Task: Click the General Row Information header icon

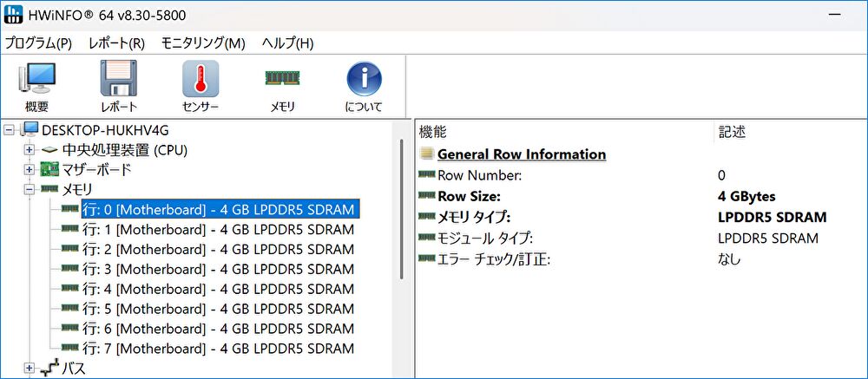Action: 426,154
